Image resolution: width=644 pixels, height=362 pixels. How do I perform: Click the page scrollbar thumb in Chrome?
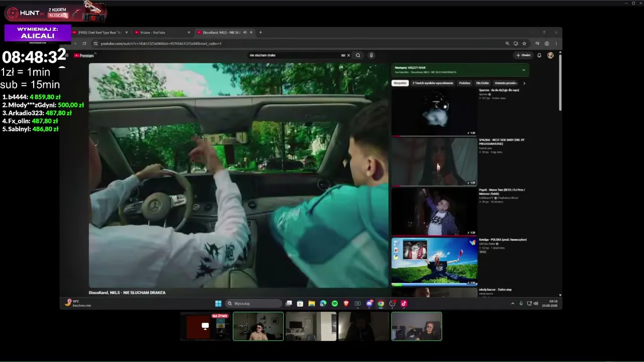(x=560, y=81)
